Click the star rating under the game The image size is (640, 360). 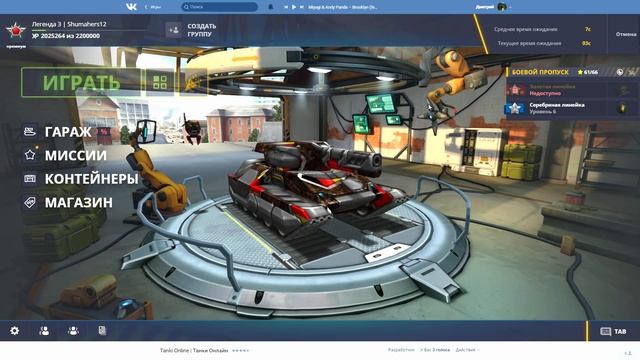(x=240, y=351)
